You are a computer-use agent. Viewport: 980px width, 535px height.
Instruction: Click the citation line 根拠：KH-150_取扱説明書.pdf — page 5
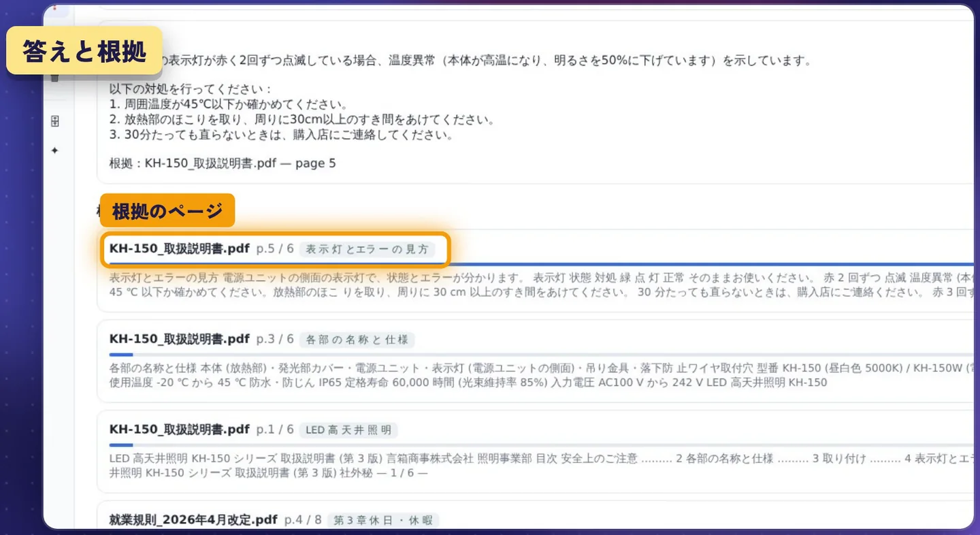[223, 163]
